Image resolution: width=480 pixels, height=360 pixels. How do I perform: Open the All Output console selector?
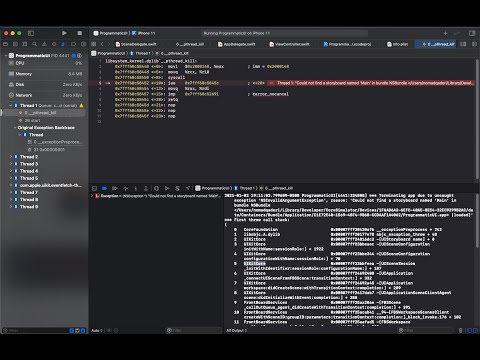237,330
